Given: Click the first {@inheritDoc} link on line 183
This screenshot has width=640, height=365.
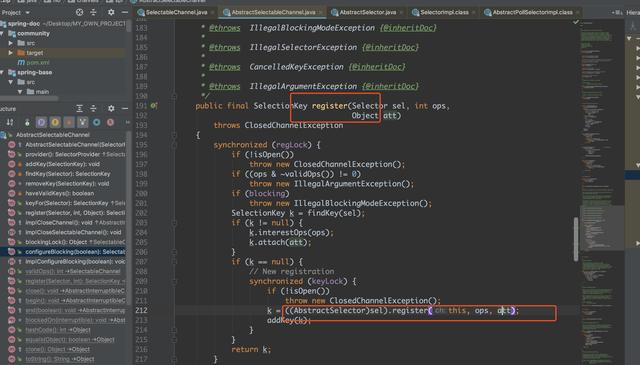Looking at the screenshot, I should point(408,28).
